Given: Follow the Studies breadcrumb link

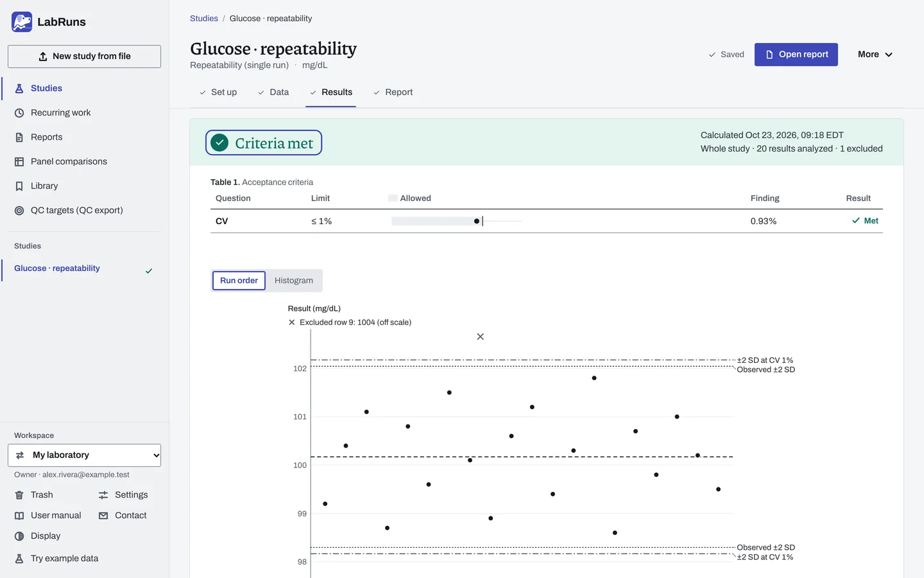Looking at the screenshot, I should tap(204, 19).
